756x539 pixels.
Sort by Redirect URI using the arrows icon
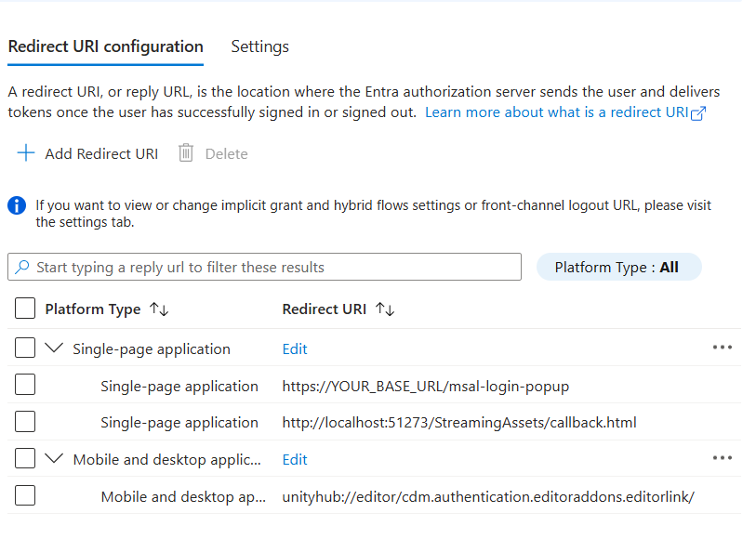385,309
